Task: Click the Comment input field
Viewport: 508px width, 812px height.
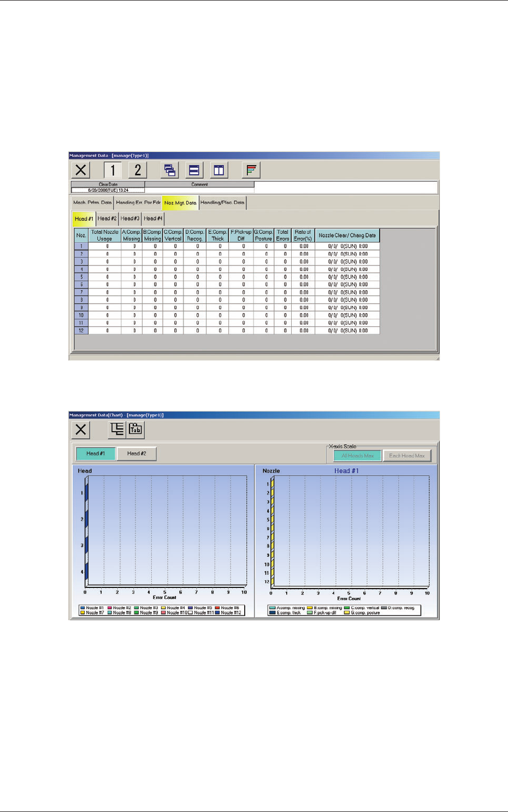Action: 199,191
